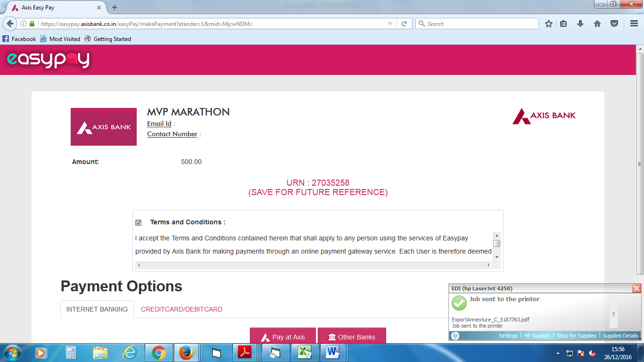Show hidden icons in the system tray
This screenshot has width=644, height=362.
[558, 353]
